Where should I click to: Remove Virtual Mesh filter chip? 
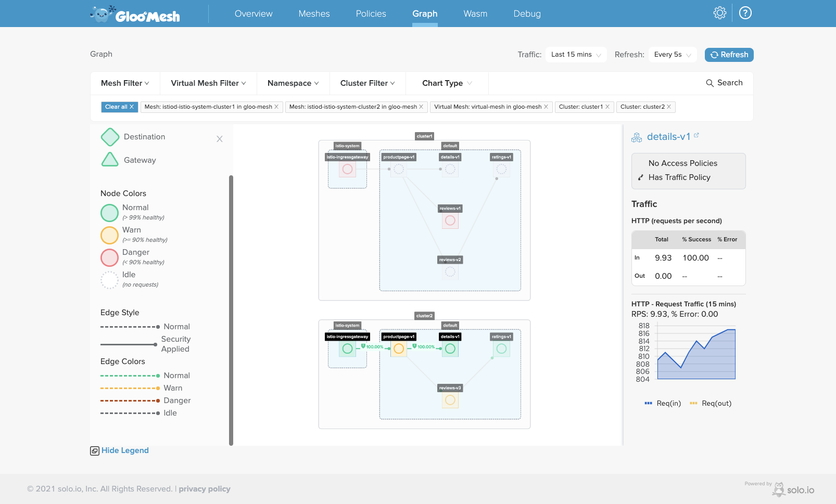click(x=546, y=107)
